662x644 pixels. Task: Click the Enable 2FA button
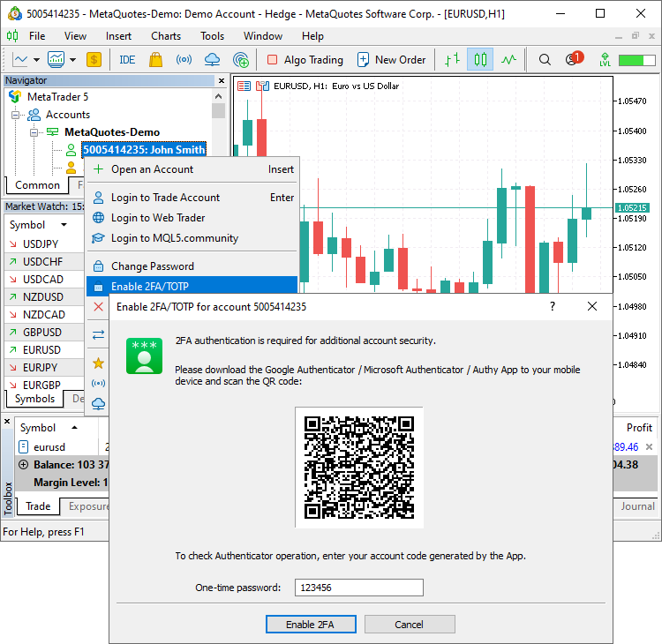(311, 625)
